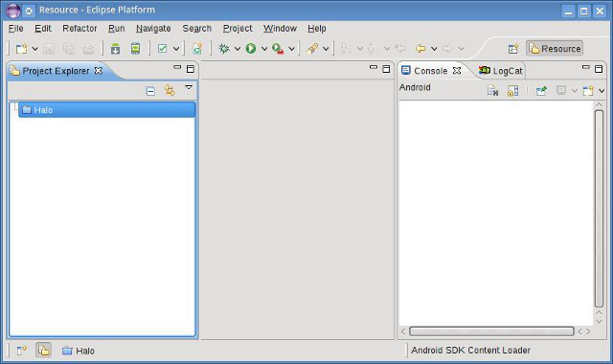Click Collapse All in Project Explorer
Viewport: 613px width, 364px height.
[150, 91]
